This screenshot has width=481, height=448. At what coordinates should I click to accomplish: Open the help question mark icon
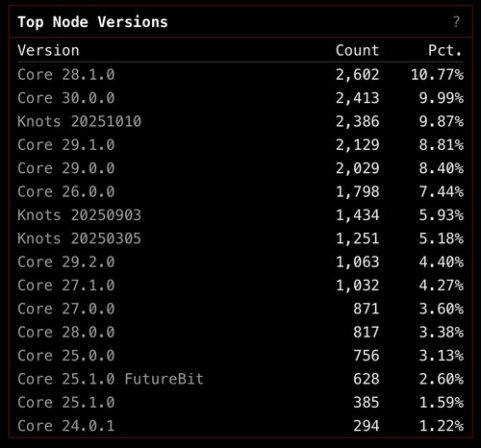(456, 22)
